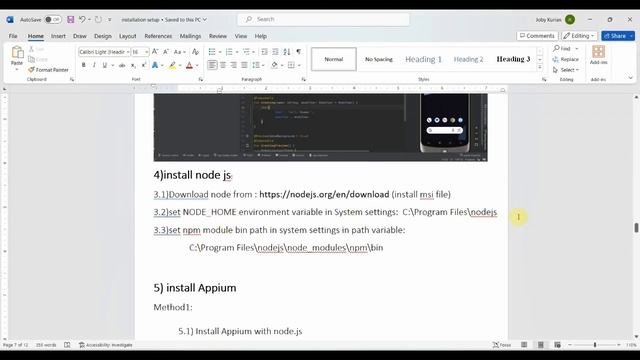
Task: Toggle AutoSave switch off or on
Action: click(x=53, y=19)
